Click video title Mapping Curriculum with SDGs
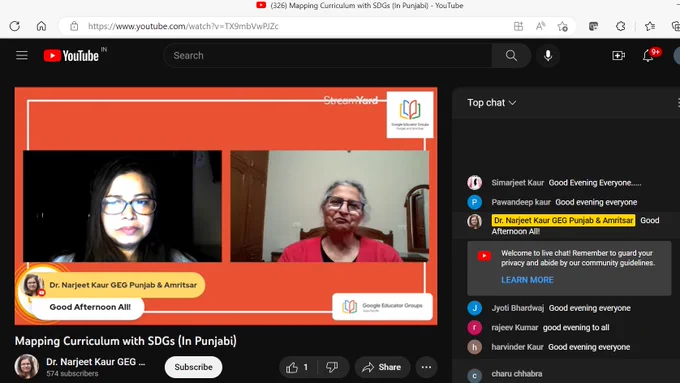The width and height of the screenshot is (680, 383). 126,341
